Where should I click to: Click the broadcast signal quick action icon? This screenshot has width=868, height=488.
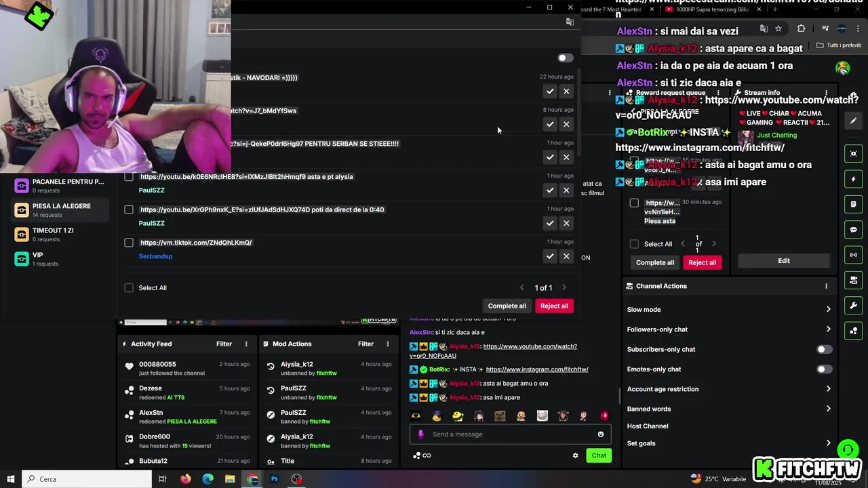(x=854, y=255)
